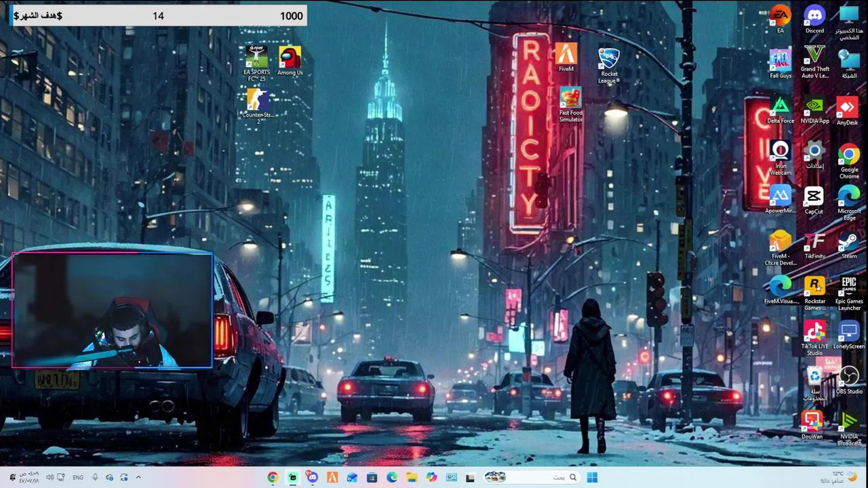Click the webcam overlay preview
The width and height of the screenshot is (868, 488).
(x=113, y=311)
